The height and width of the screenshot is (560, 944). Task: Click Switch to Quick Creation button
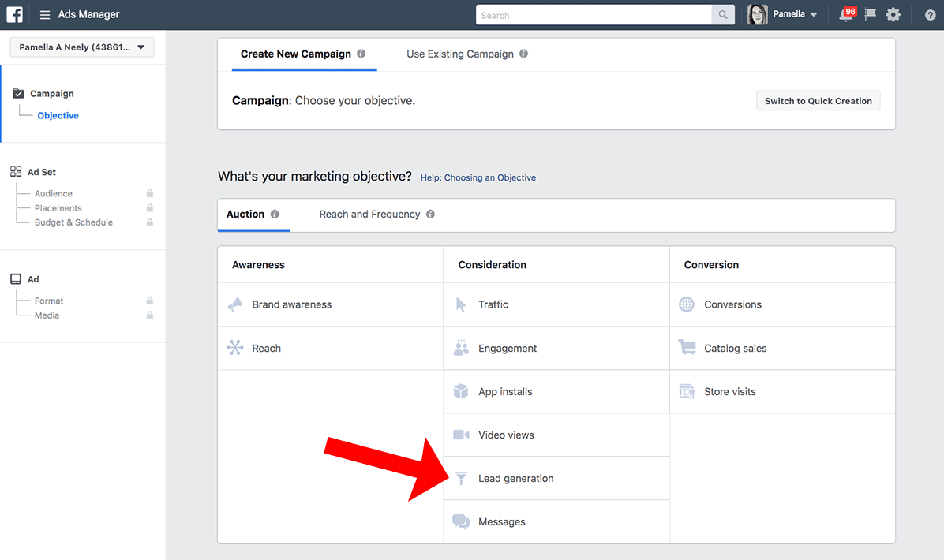coord(819,101)
